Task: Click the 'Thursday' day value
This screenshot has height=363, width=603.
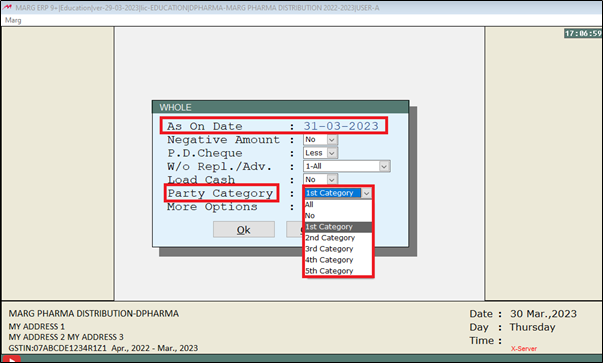Action: pyautogui.click(x=532, y=327)
